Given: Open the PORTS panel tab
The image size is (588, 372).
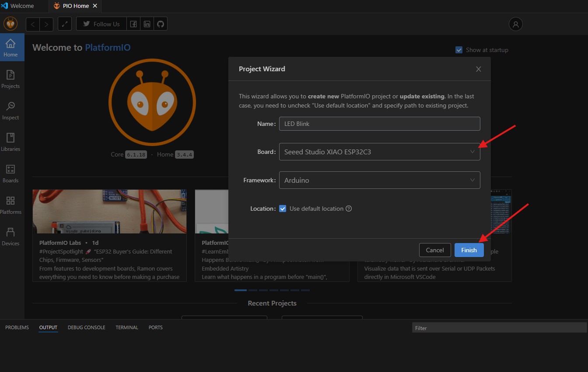Looking at the screenshot, I should 156,327.
